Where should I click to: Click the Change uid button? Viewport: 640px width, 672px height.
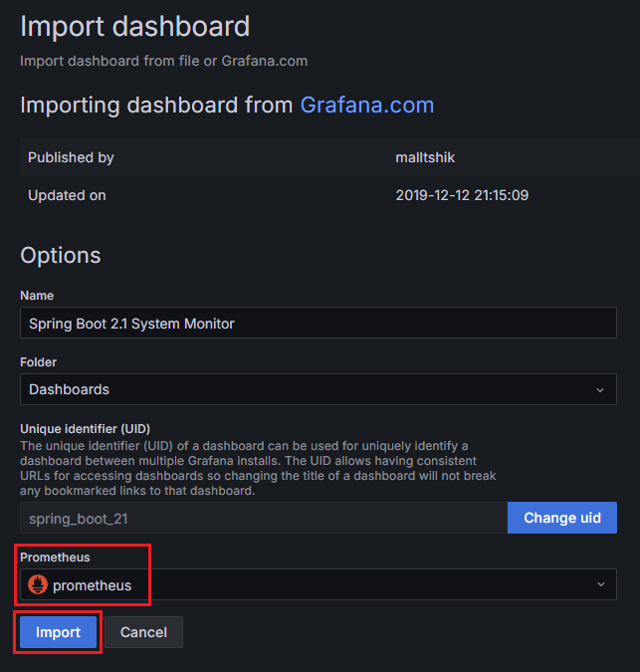click(562, 518)
